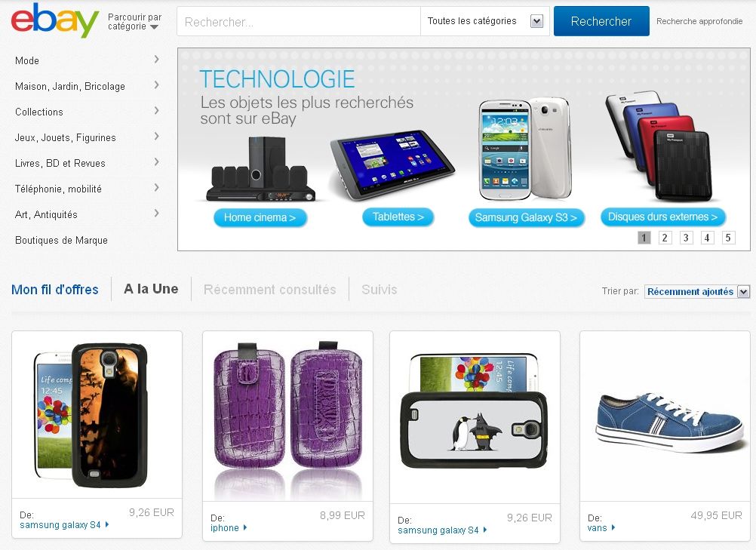Click the blue Rechercher button

point(601,21)
